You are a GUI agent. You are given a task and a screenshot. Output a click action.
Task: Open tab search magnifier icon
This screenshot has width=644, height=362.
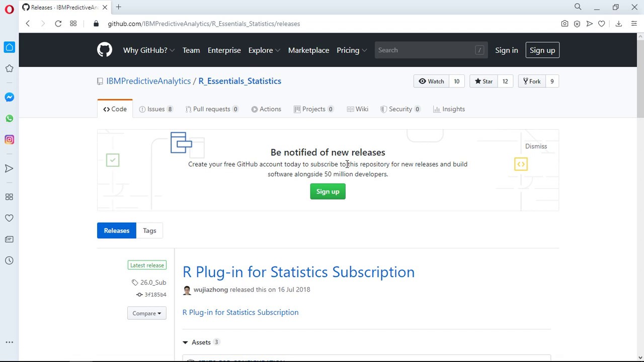pos(578,7)
